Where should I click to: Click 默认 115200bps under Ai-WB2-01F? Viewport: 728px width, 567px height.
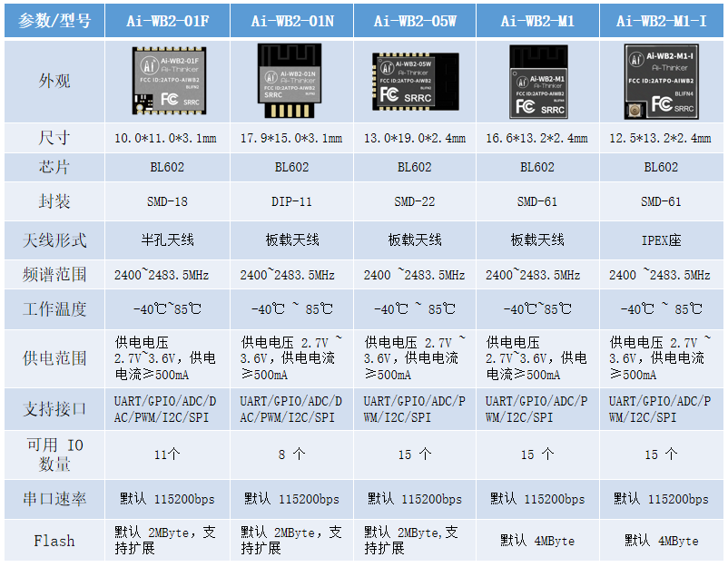click(167, 499)
